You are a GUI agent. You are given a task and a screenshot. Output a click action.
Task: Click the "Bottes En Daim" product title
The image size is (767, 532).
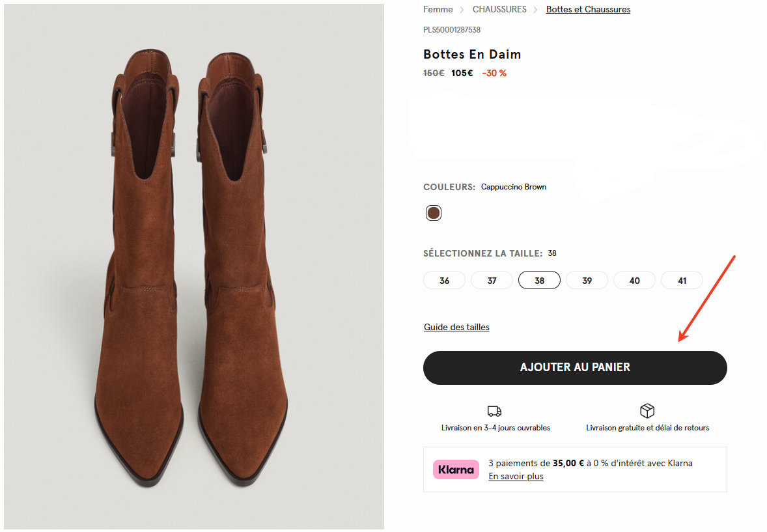point(471,54)
